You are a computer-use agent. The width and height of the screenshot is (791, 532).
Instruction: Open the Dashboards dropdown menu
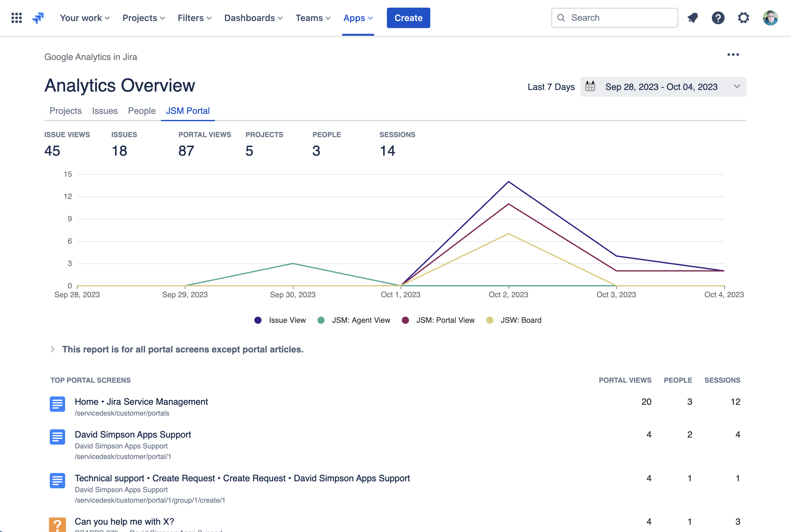253,18
